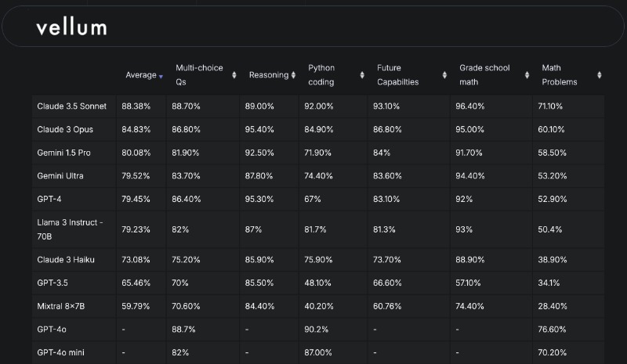Click Llama 3 grade school math 93%

[464, 229]
